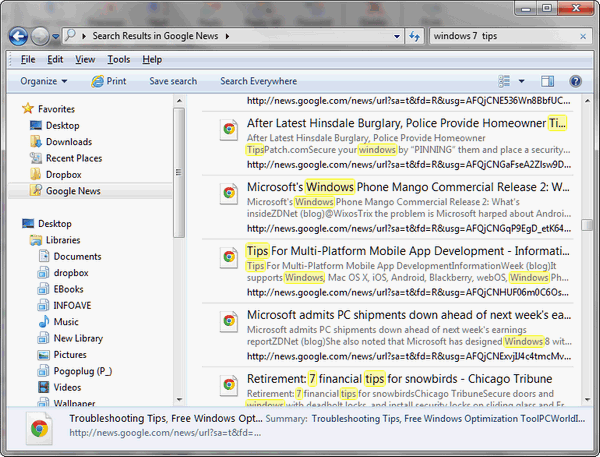Click the results list scroll up arrow
This screenshot has width=600, height=457.
tap(587, 101)
